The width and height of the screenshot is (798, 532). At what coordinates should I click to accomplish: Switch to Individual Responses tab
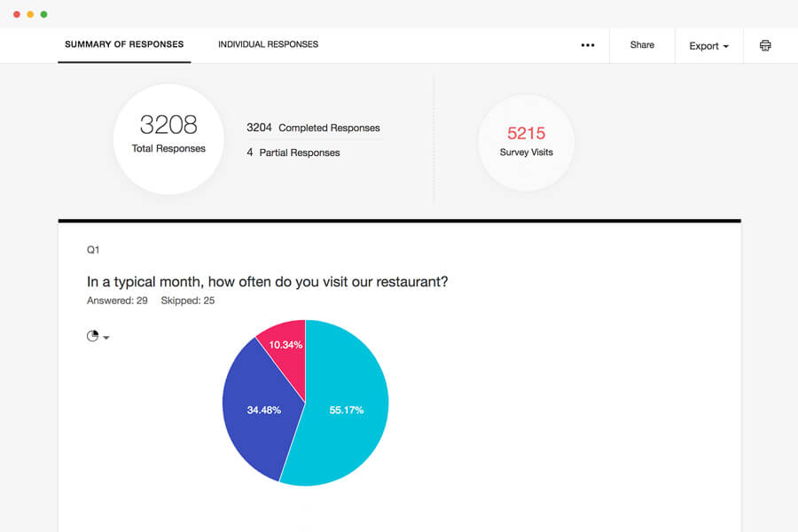268,44
